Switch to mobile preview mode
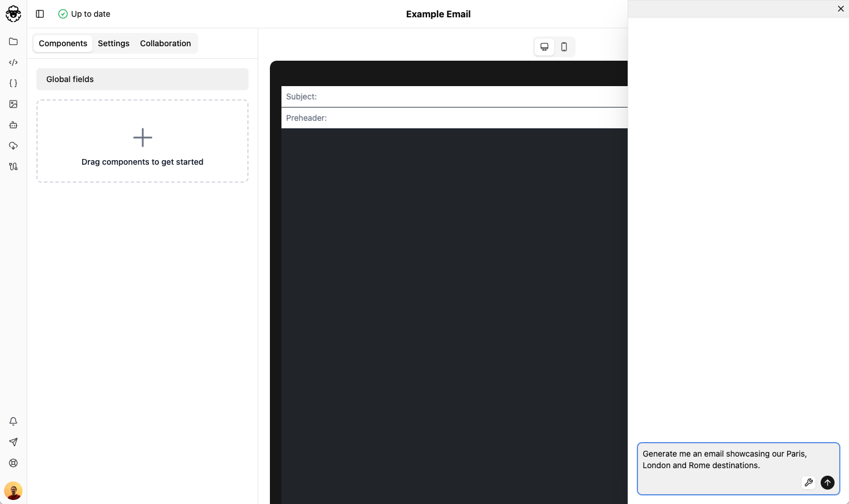This screenshot has width=849, height=504. point(564,47)
